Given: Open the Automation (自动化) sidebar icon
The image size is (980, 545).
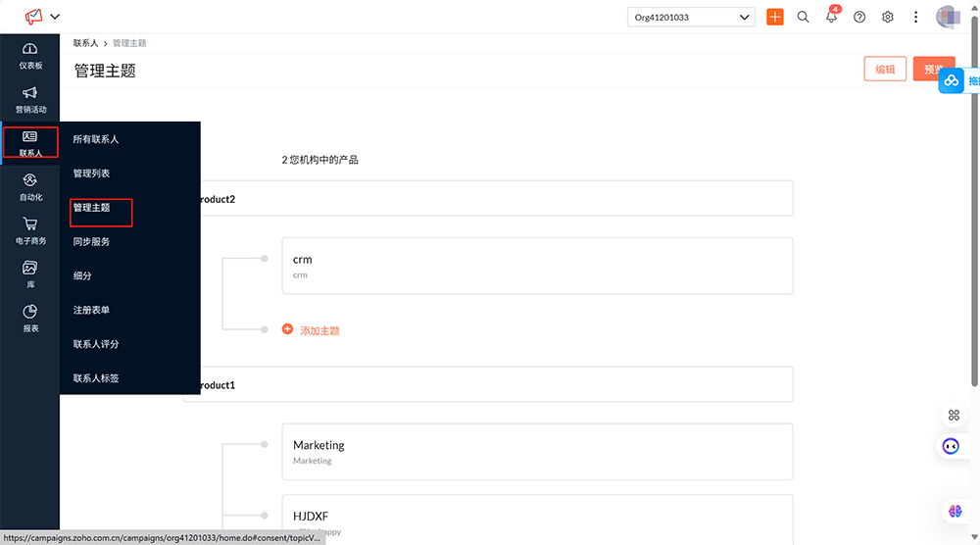Looking at the screenshot, I should (29, 186).
